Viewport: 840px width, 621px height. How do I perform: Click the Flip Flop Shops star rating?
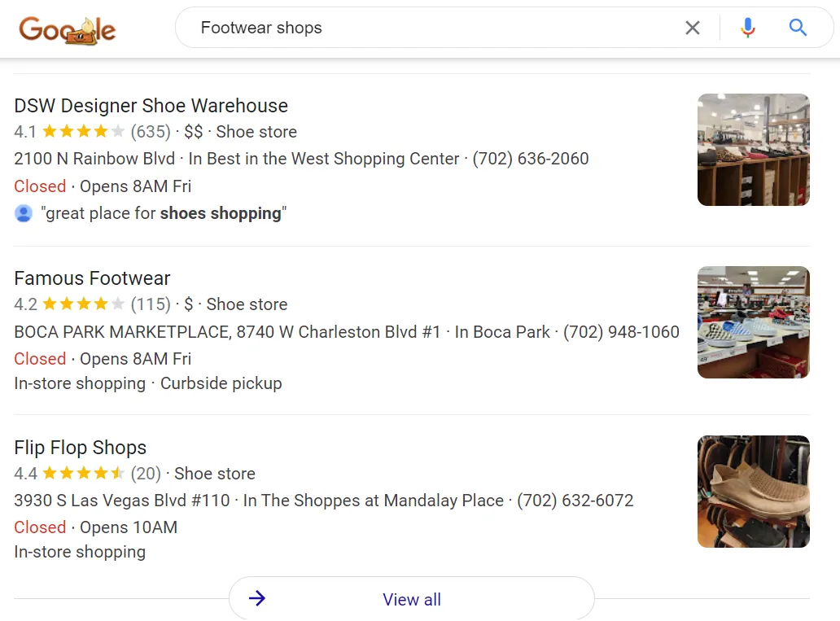point(83,474)
